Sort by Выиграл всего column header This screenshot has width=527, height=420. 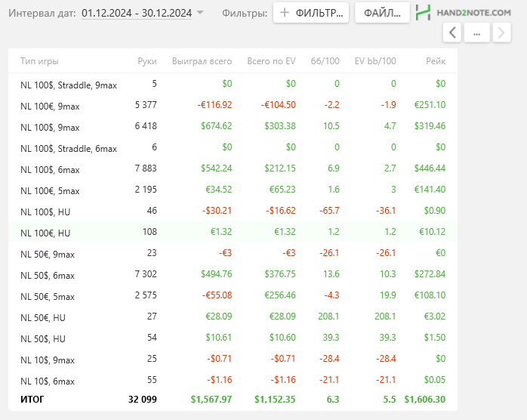click(202, 61)
